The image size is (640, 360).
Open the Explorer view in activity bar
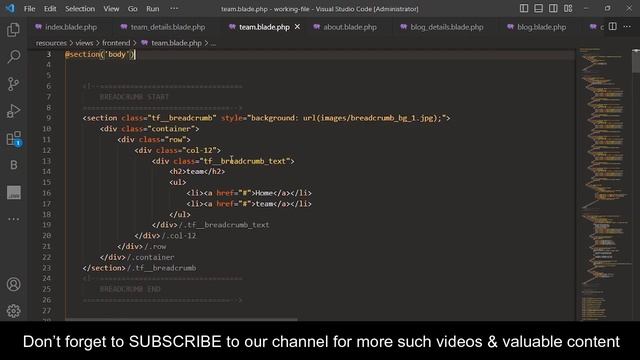coord(13,29)
